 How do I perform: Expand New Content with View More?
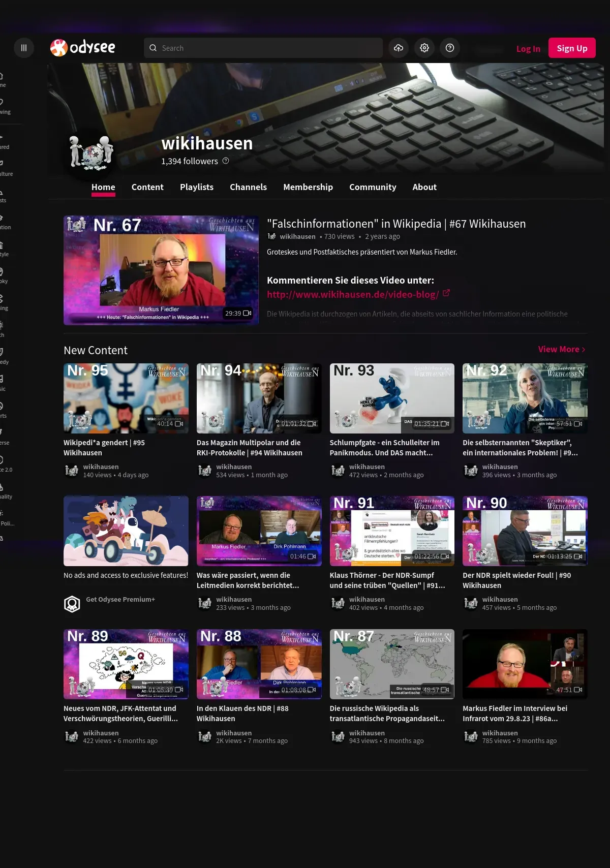(562, 349)
